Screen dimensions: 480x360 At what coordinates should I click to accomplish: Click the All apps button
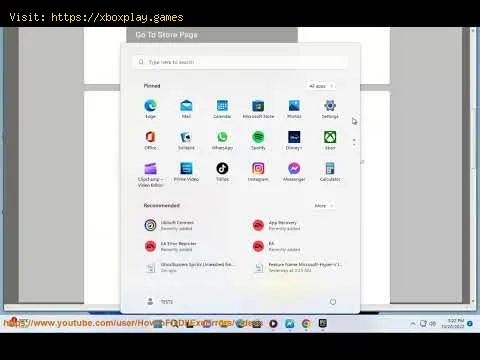(x=321, y=86)
